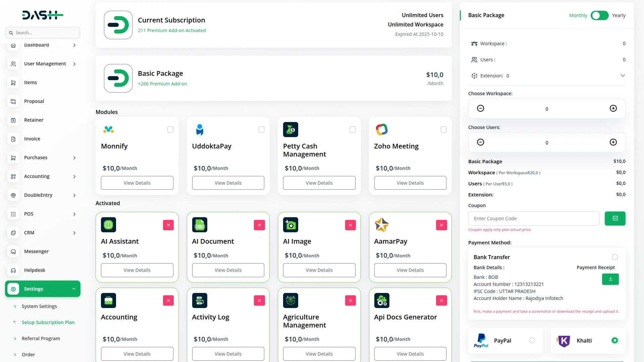Toggle Monthly/Yearly billing switch
Viewport: 644px width, 362px height.
pyautogui.click(x=599, y=15)
